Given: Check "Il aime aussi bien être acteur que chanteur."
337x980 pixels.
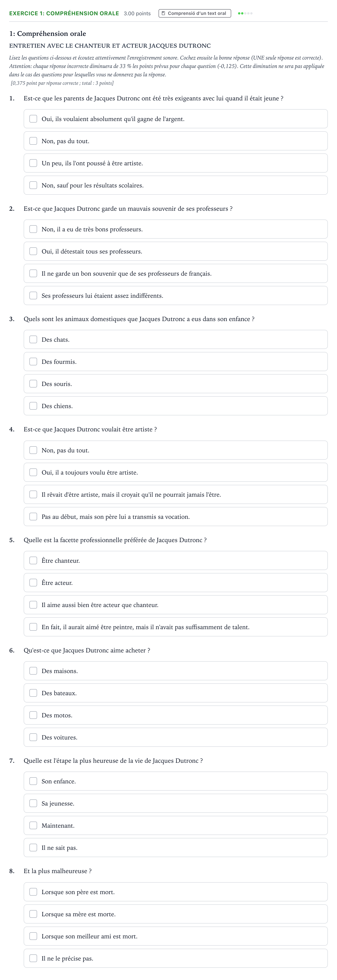Looking at the screenshot, I should [x=33, y=605].
